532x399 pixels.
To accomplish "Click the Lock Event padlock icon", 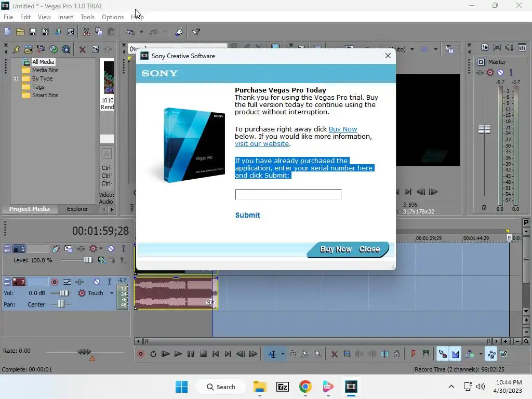I will tap(396, 354).
